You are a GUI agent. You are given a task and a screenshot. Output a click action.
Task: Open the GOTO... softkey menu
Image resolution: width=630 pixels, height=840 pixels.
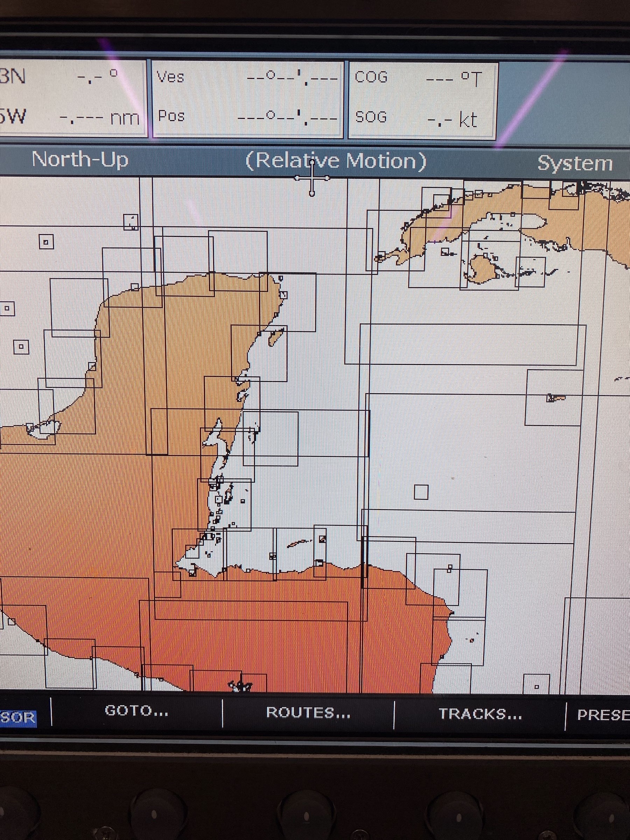click(137, 710)
